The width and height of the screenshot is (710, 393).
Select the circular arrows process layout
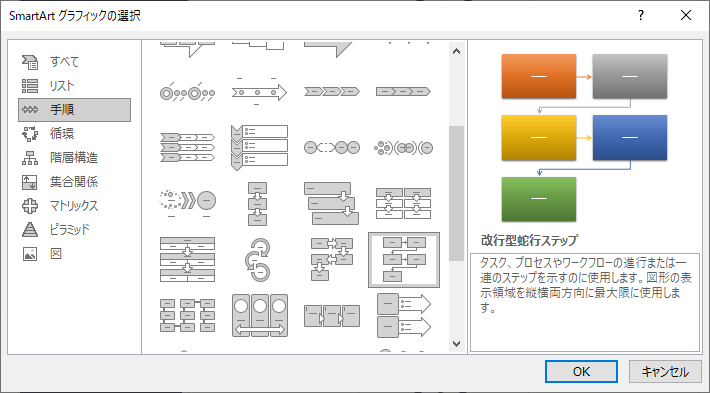tap(258, 260)
